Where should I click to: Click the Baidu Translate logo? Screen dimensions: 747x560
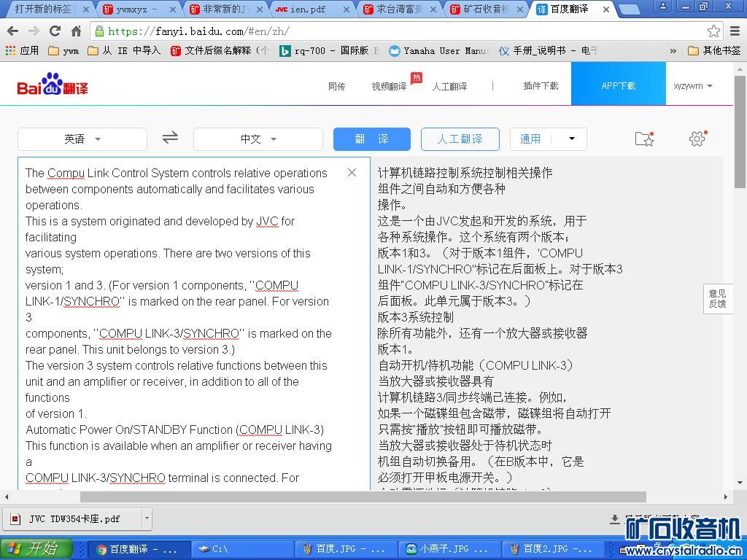(53, 85)
